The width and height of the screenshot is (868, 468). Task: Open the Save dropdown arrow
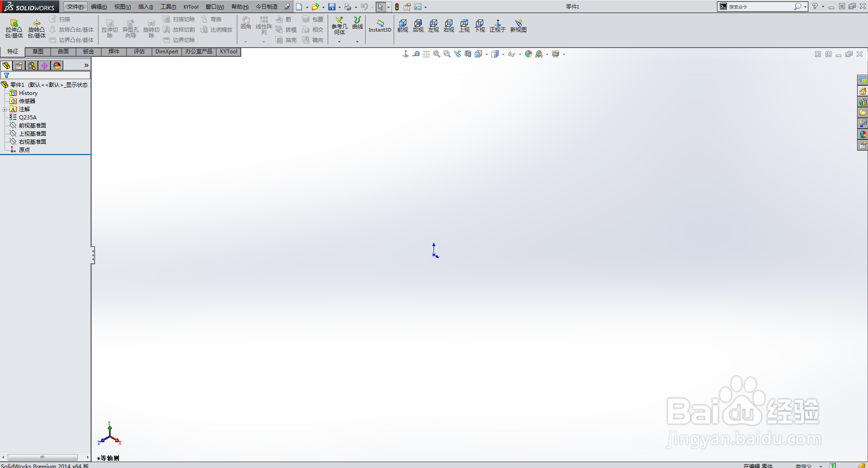[340, 7]
